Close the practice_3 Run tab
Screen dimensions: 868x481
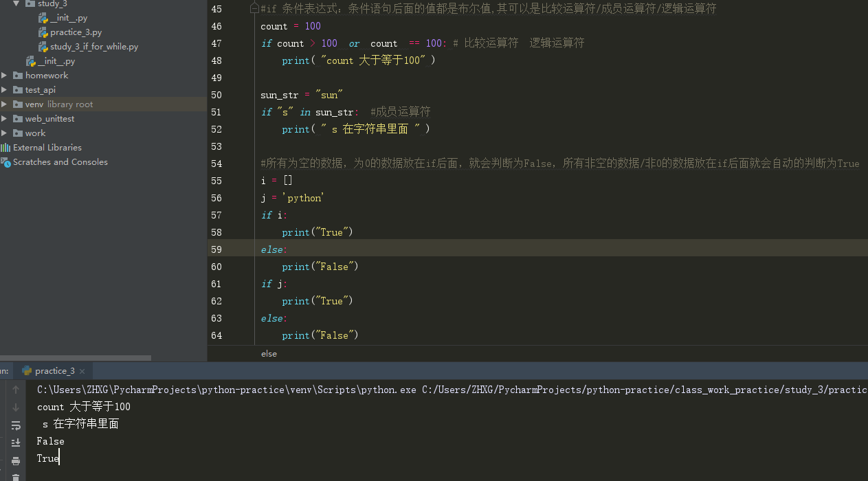point(83,371)
